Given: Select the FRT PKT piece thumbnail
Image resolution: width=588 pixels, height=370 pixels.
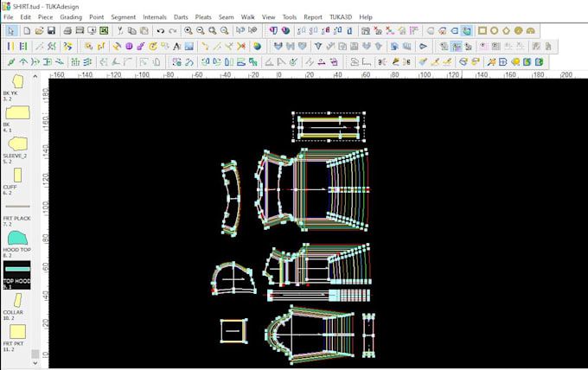Looking at the screenshot, I should [16, 331].
